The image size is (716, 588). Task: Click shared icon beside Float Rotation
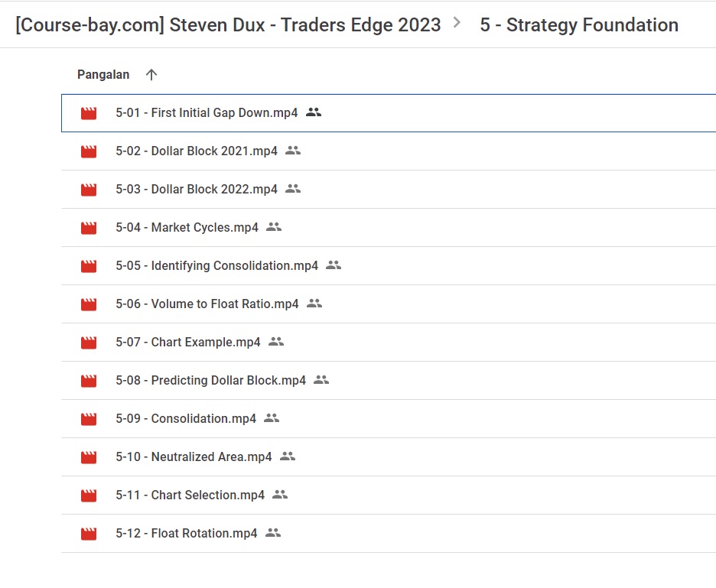click(x=273, y=532)
